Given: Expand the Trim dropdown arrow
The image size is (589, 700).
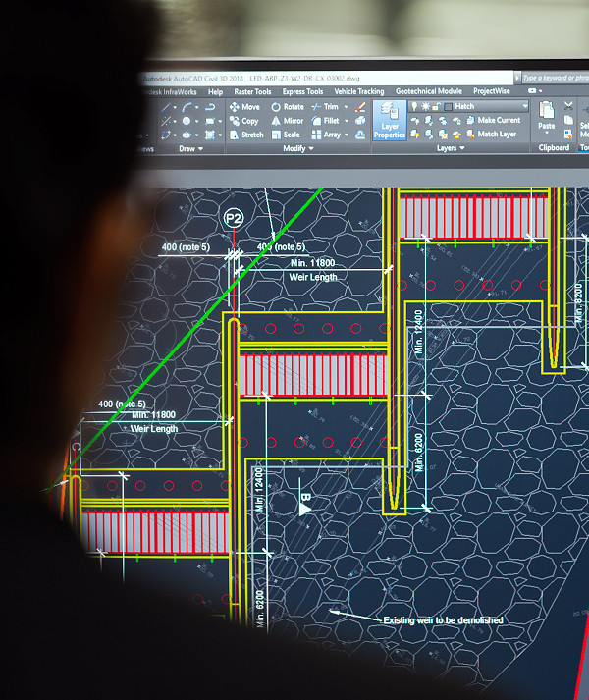Looking at the screenshot, I should [346, 107].
